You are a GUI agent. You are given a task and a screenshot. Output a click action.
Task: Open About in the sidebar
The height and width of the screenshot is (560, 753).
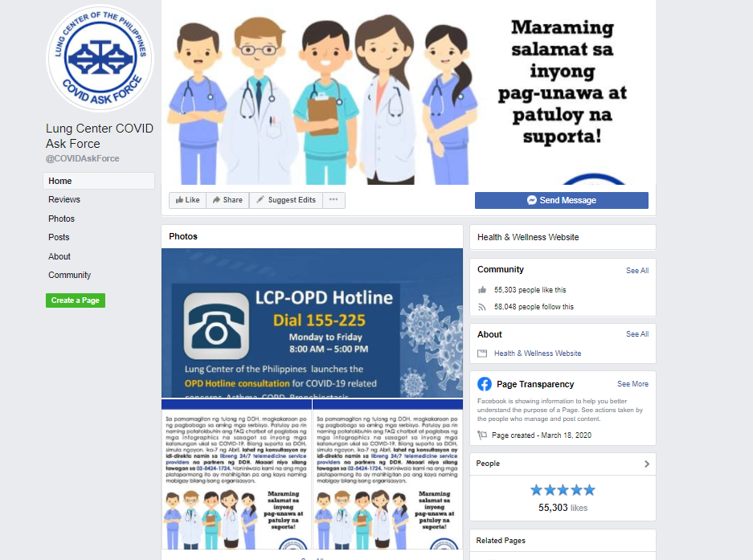[x=59, y=256]
